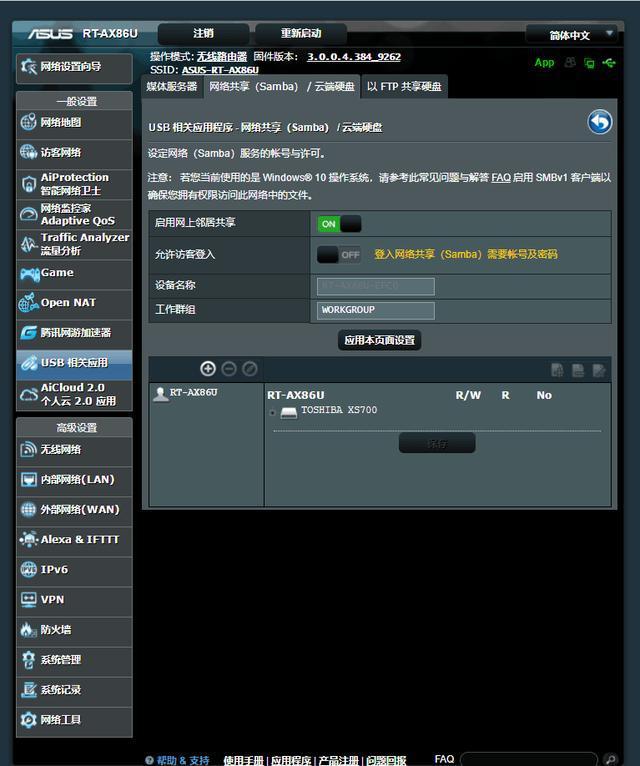Screen dimensions: 640x766
Task: Select USB 相关应用 menu item
Action: pos(74,363)
